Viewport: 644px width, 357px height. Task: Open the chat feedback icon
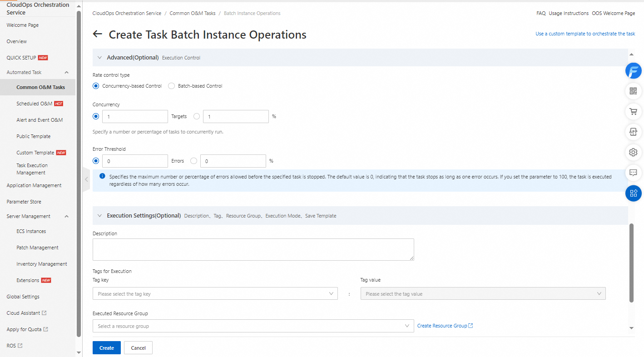click(x=634, y=173)
